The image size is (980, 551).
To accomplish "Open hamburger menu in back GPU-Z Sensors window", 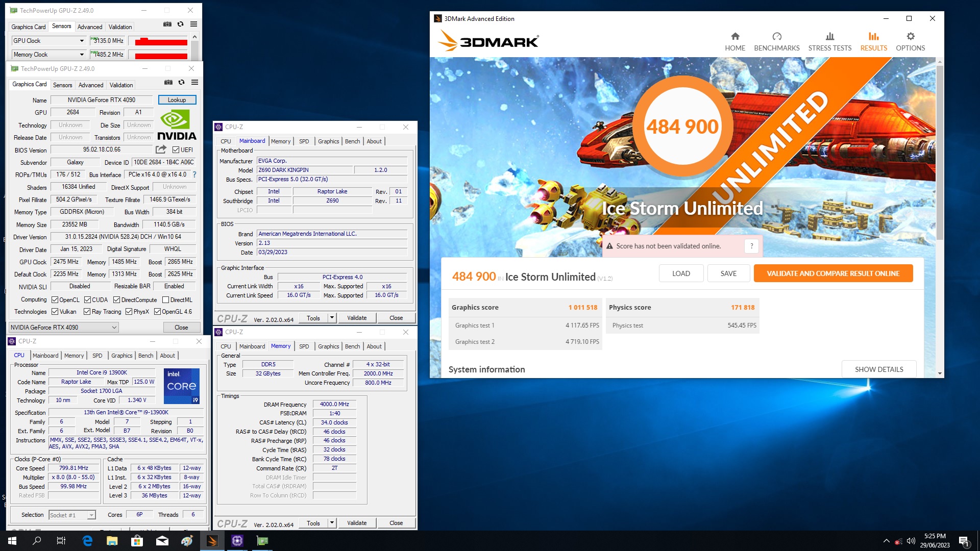I will (193, 24).
